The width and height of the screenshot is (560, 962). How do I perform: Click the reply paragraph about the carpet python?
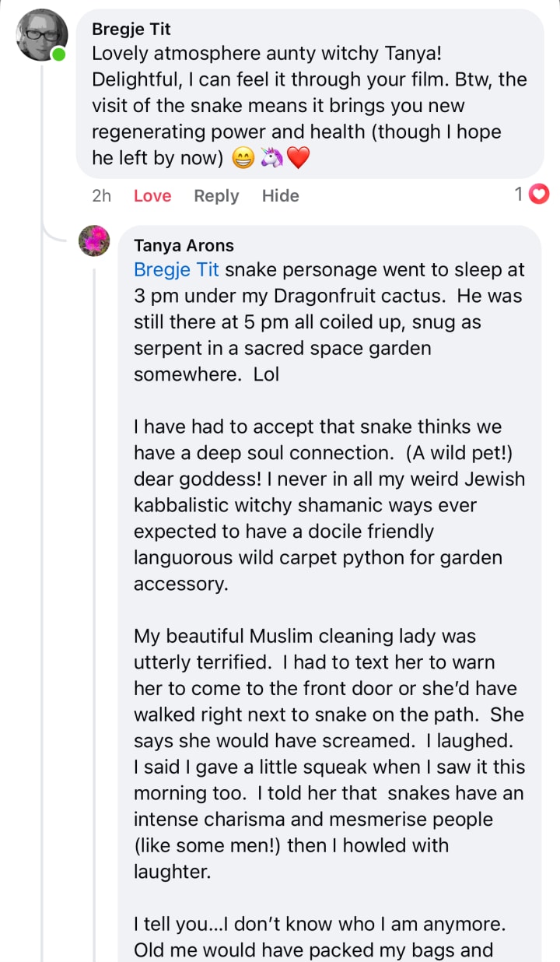point(328,505)
